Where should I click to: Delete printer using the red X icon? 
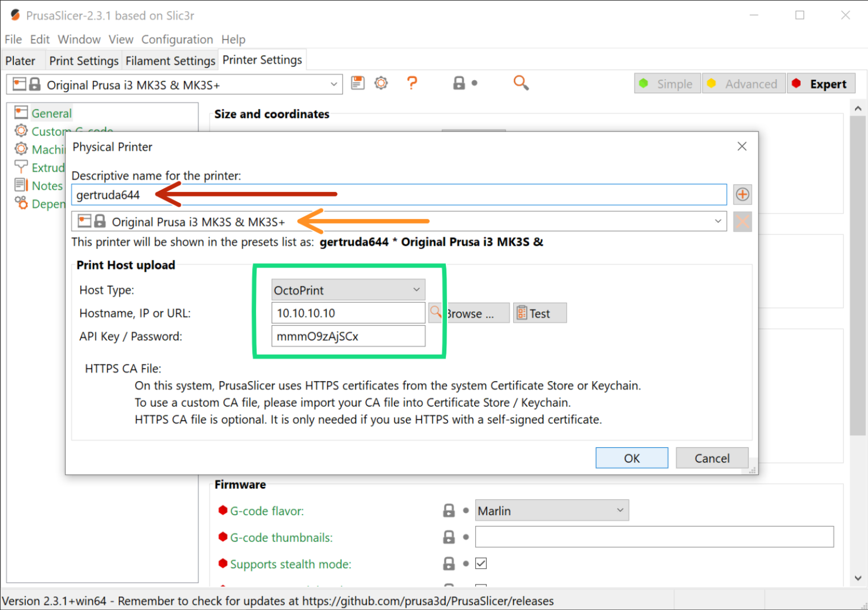point(742,221)
